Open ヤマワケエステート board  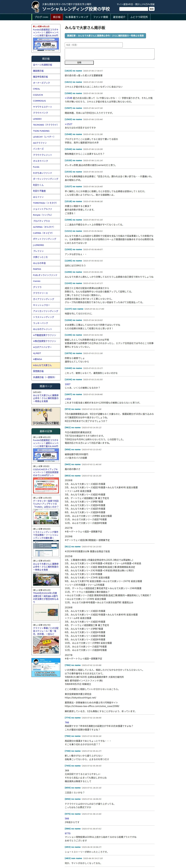tap(46, 107)
